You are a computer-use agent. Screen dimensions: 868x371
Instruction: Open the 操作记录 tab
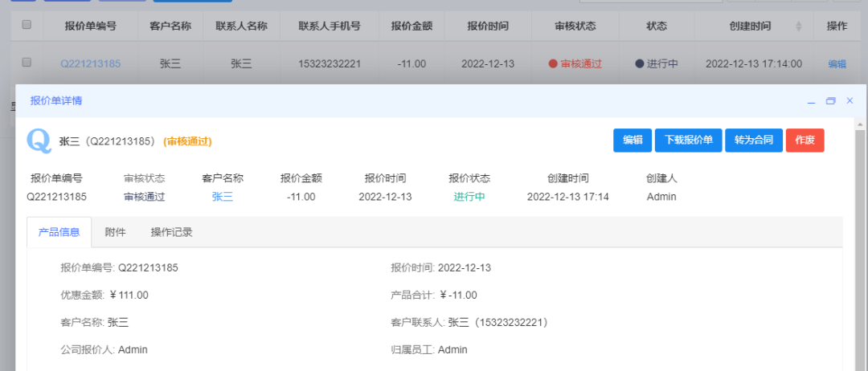(x=172, y=232)
